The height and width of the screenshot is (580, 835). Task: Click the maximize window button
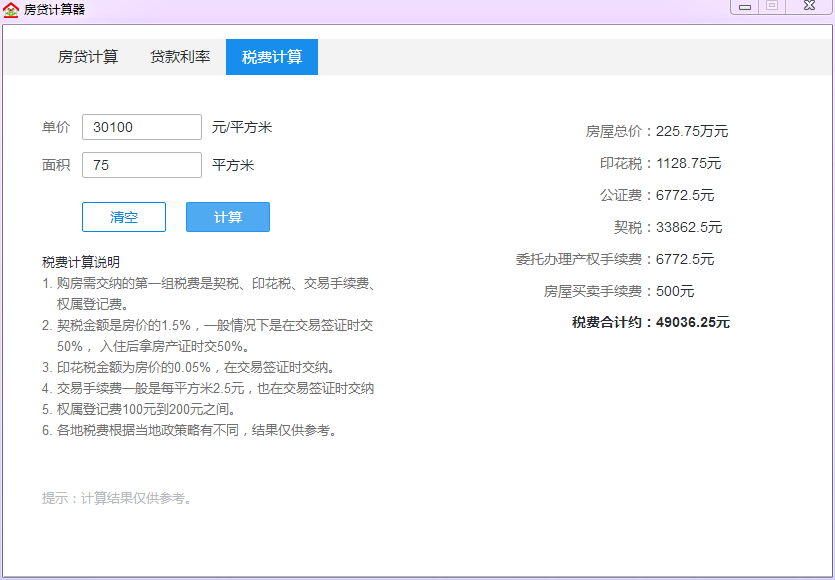click(x=772, y=7)
